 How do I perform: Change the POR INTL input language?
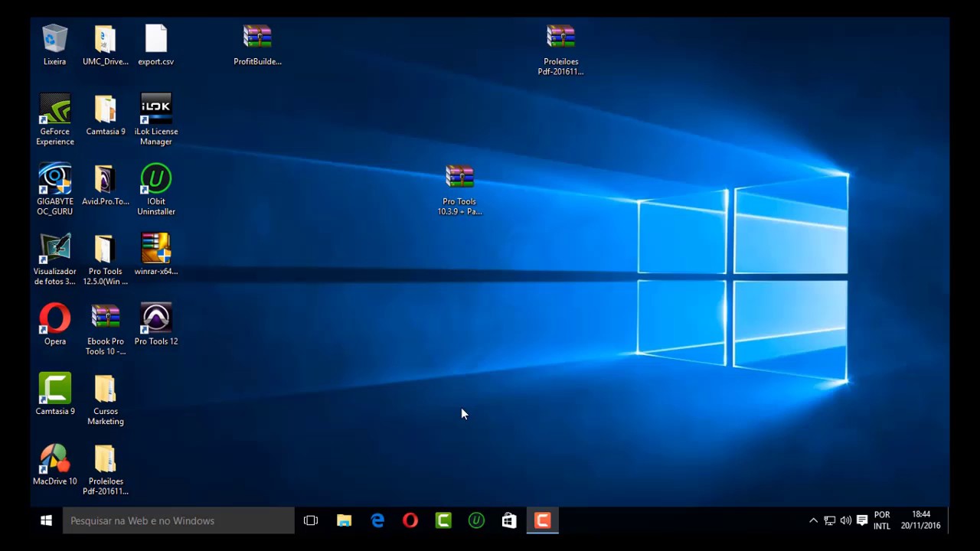pos(882,520)
